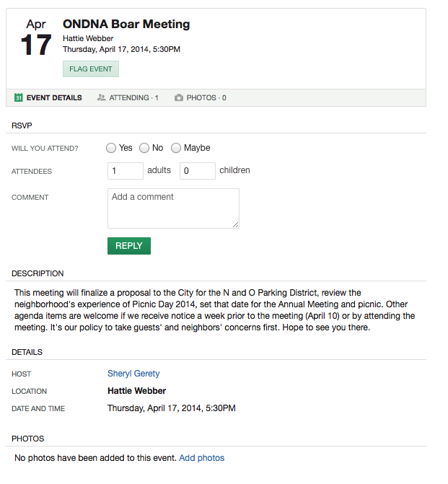The image size is (448, 484).
Task: Select the Maybe radio button
Action: (x=176, y=148)
